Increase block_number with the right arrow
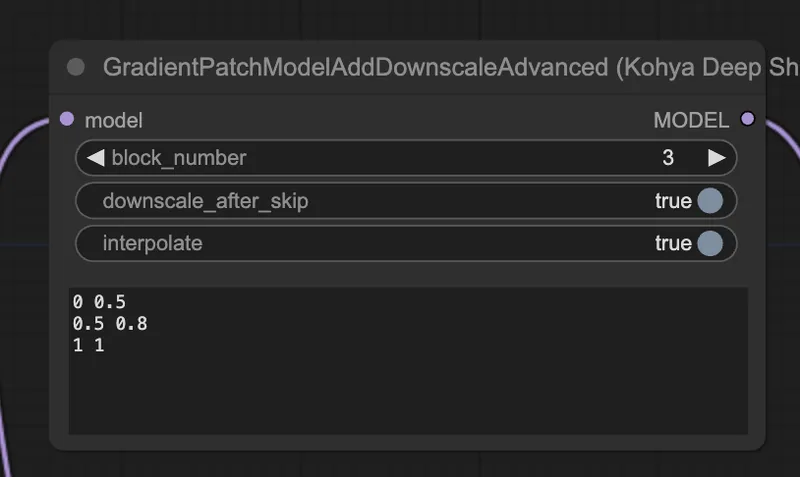This screenshot has width=800, height=477. [x=717, y=158]
